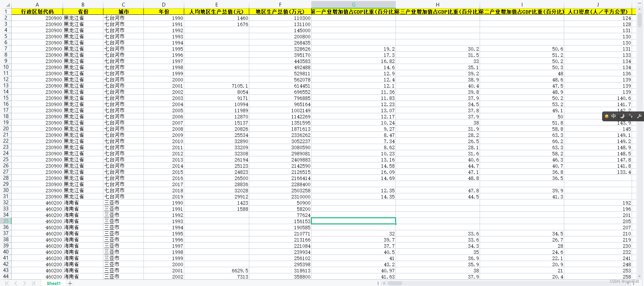Go to previous sheet with left arrow
This screenshot has width=644, height=286.
(x=16, y=283)
